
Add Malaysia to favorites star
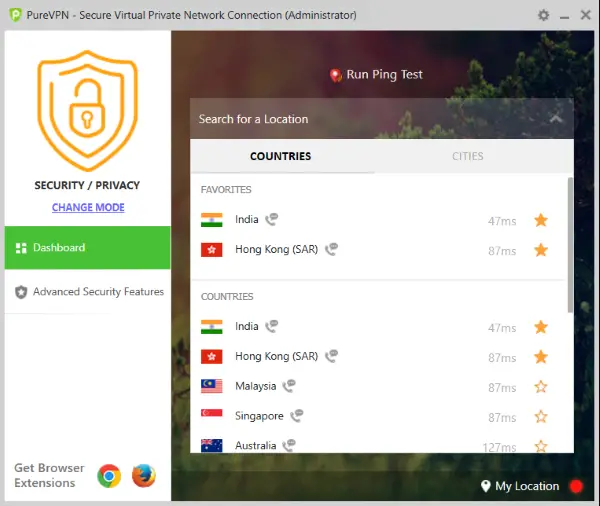(541, 387)
